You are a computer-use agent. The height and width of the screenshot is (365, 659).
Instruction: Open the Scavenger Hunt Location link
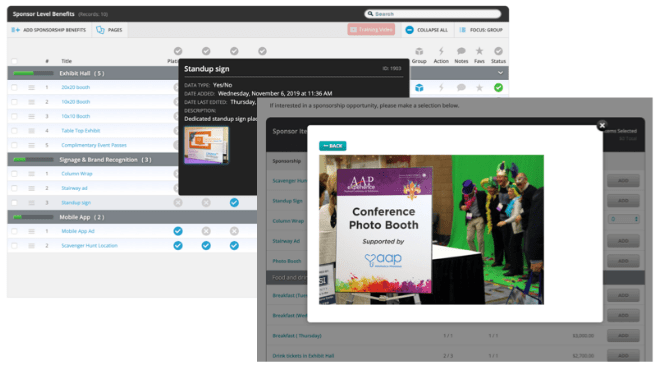pos(89,246)
